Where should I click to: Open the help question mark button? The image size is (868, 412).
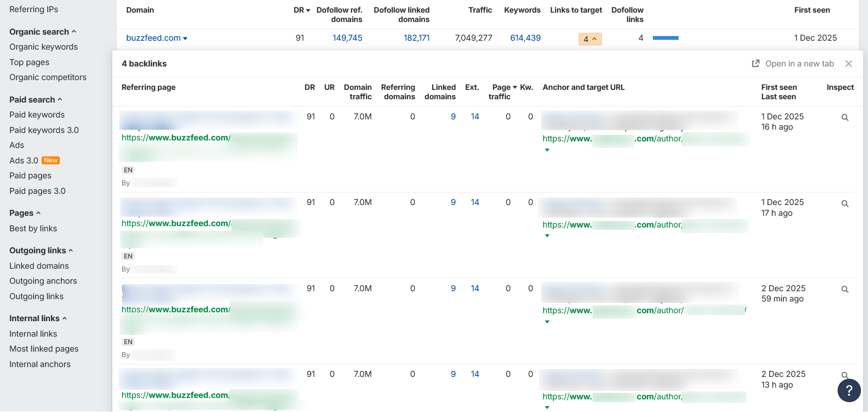(849, 390)
